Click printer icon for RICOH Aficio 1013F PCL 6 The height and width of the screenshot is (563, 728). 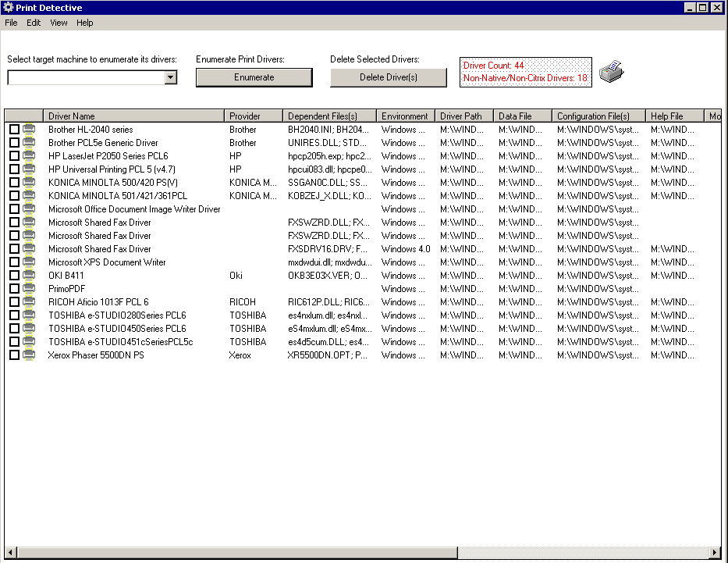(x=29, y=302)
